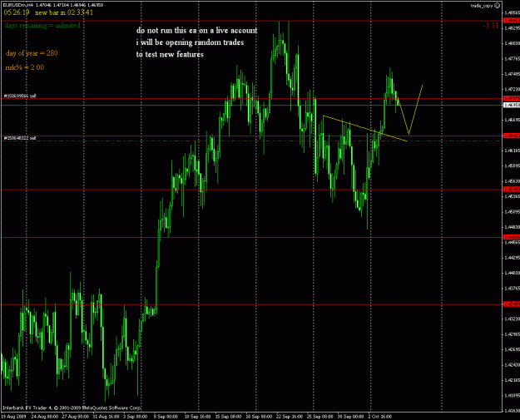
Task: Click the '18 Sep 00:00' time axis label
Action: coord(260,417)
